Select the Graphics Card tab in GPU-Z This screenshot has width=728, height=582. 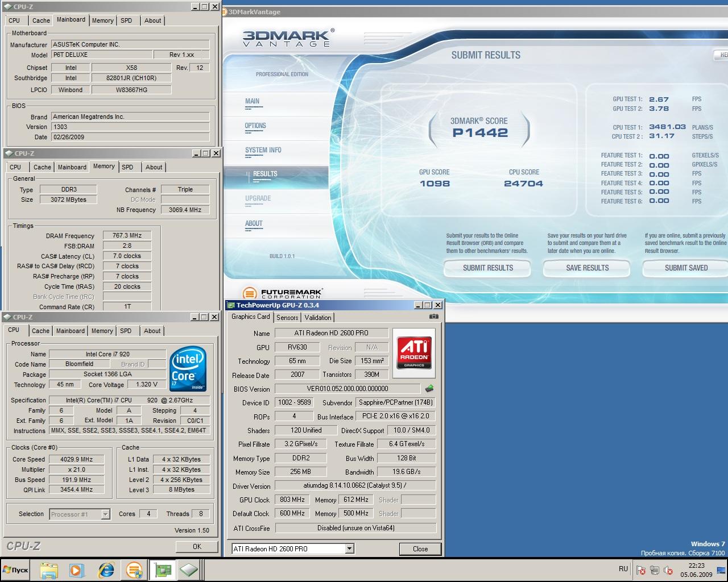point(250,317)
